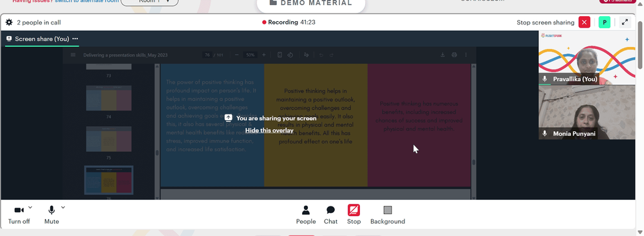Click yellow column text 'Positive thinking helps in'
The image size is (644, 236).
point(316,91)
